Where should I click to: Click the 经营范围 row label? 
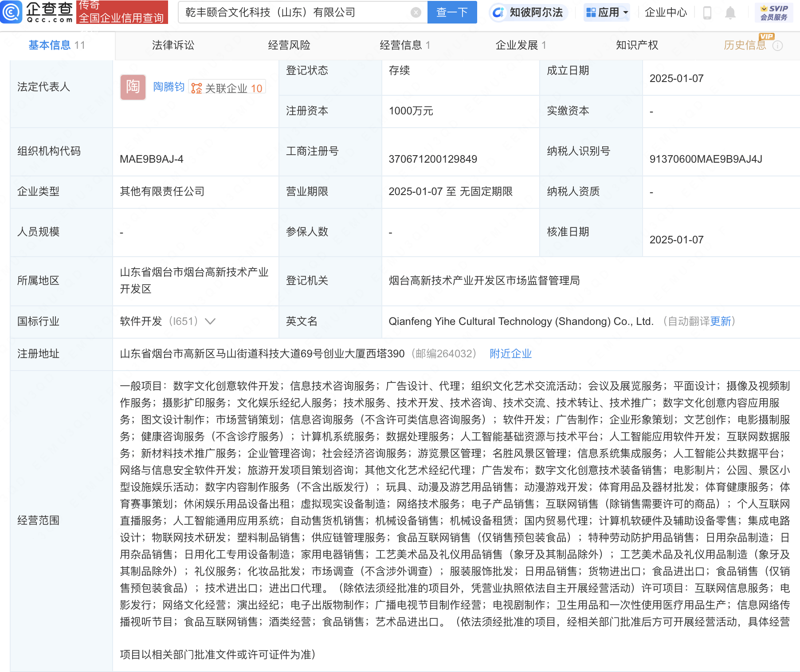tap(38, 520)
